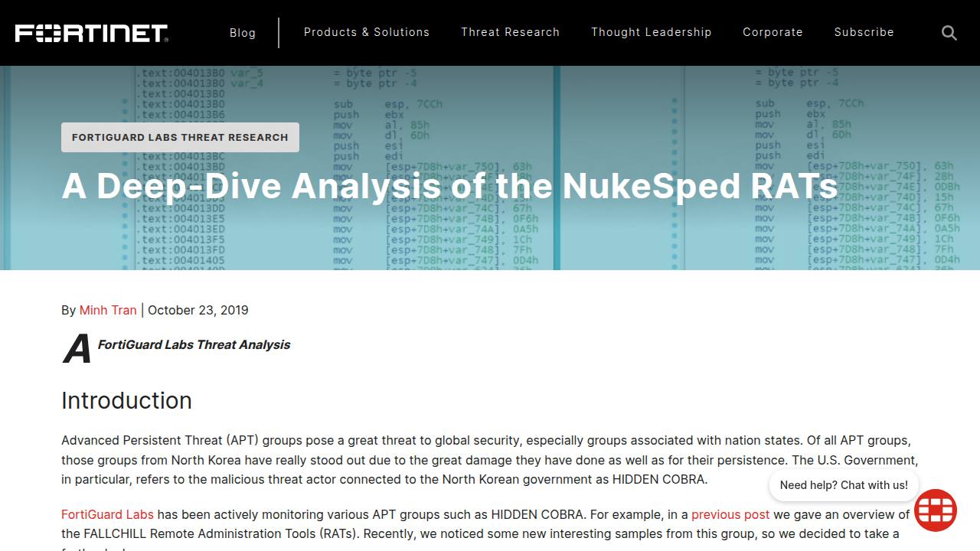Click the article title A Deep-Dive Analysis
Viewport: 980px width, 551px height.
(449, 186)
